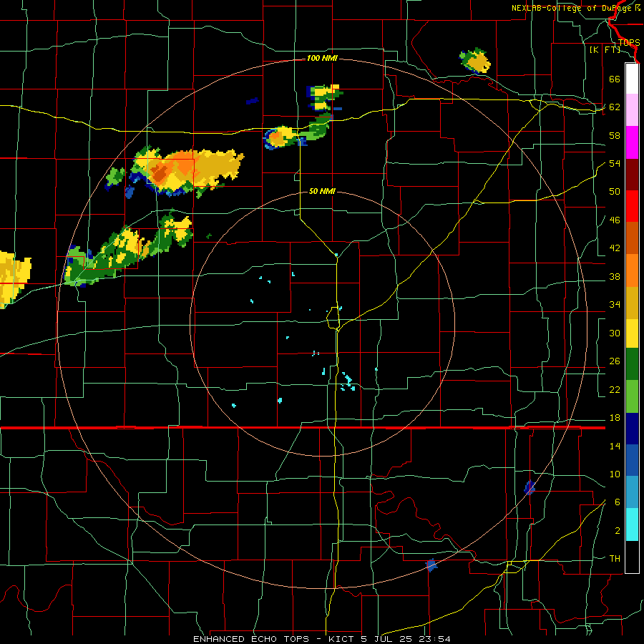The height and width of the screenshot is (644, 644).
Task: Click the "18" legend value
Action: click(x=615, y=418)
